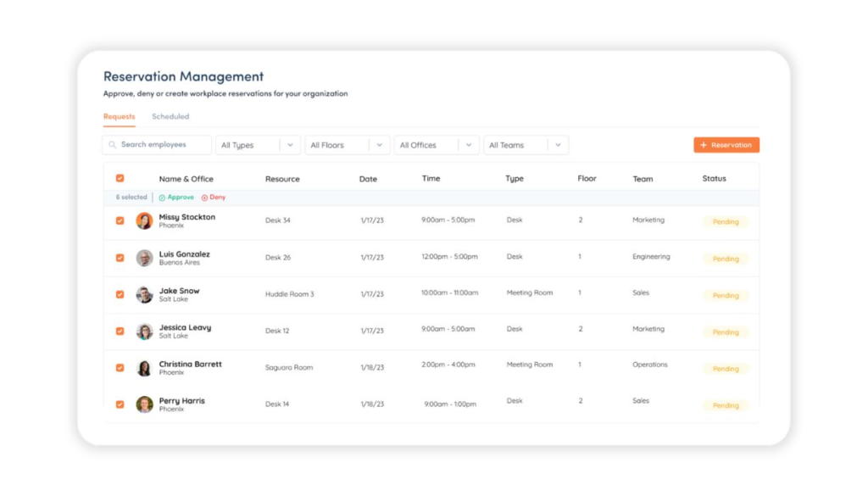868x496 pixels.
Task: Click the Resource column header
Action: point(282,179)
